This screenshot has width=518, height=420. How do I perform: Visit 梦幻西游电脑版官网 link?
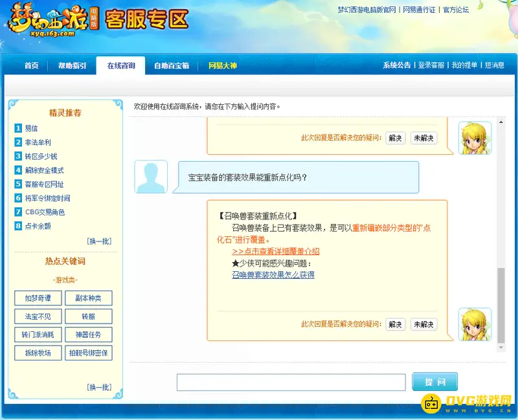click(366, 10)
